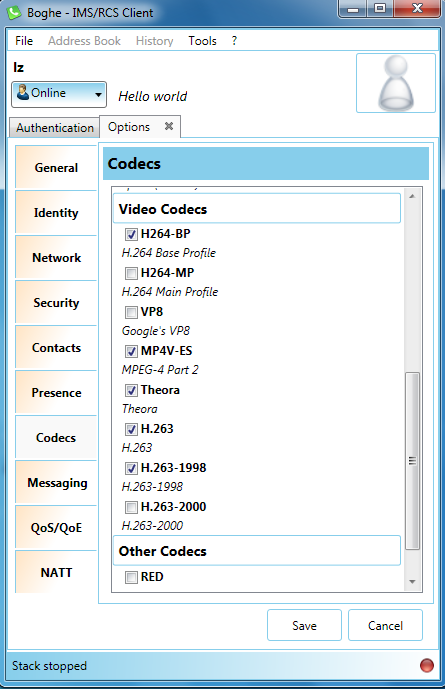Click the codec list scroll up arrow
445x689 pixels.
point(412,196)
